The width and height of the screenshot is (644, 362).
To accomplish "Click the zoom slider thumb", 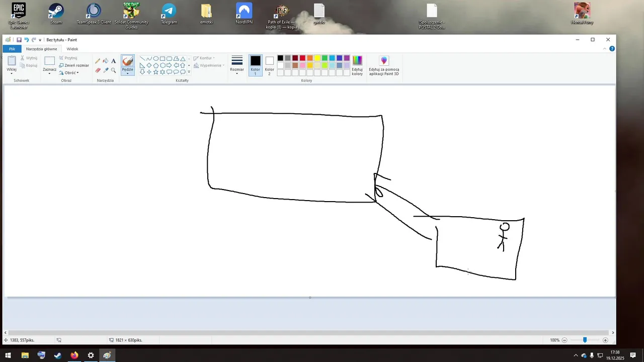I will 585,340.
